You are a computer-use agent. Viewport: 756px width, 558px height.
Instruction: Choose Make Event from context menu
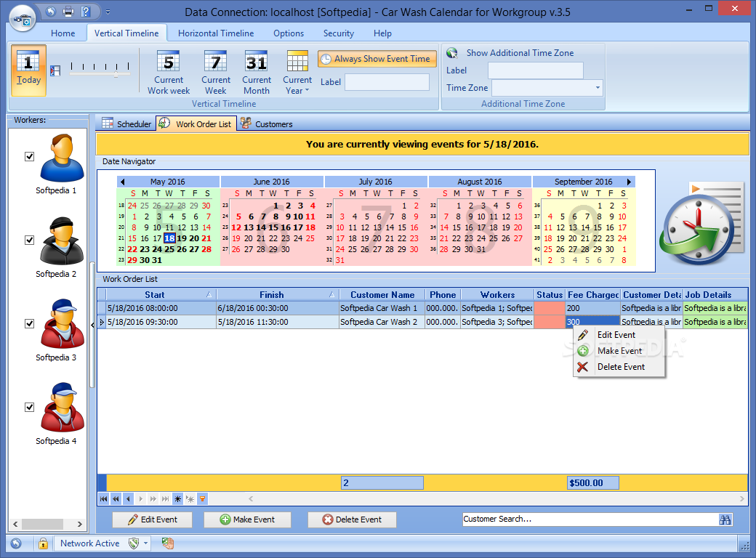click(619, 351)
